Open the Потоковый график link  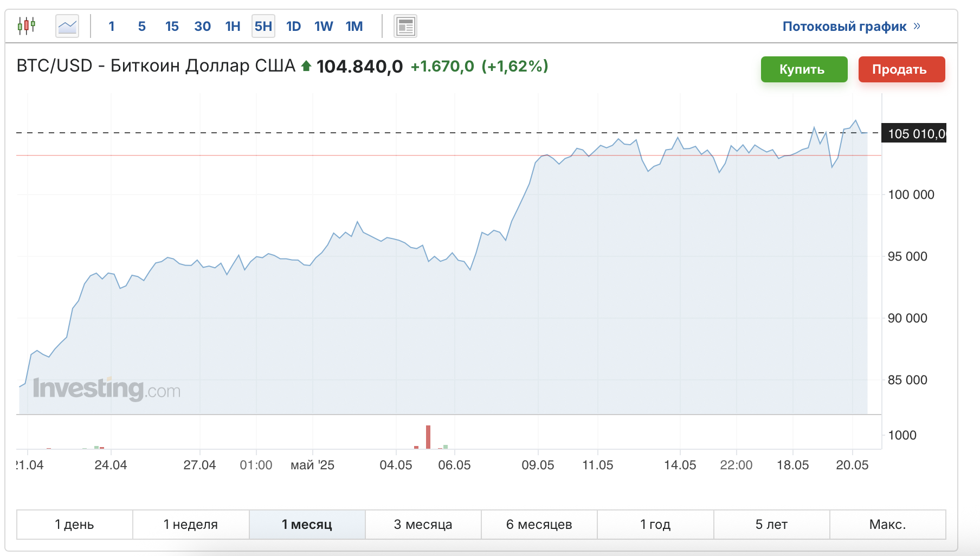844,26
